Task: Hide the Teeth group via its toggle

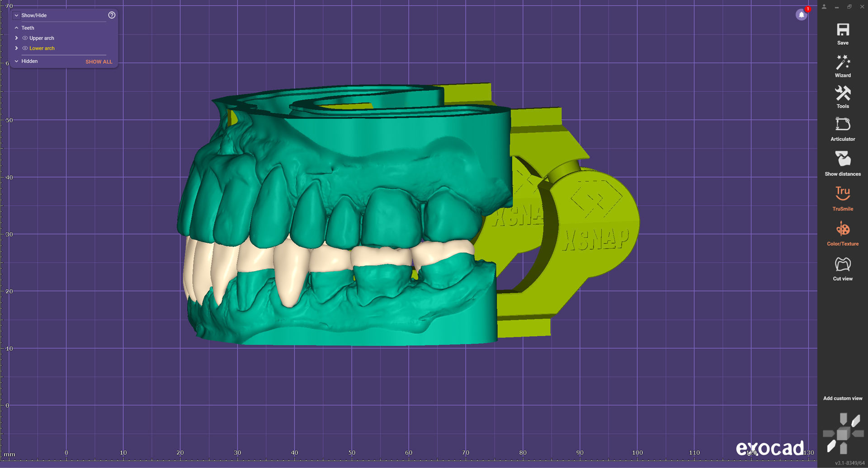Action: (x=16, y=28)
